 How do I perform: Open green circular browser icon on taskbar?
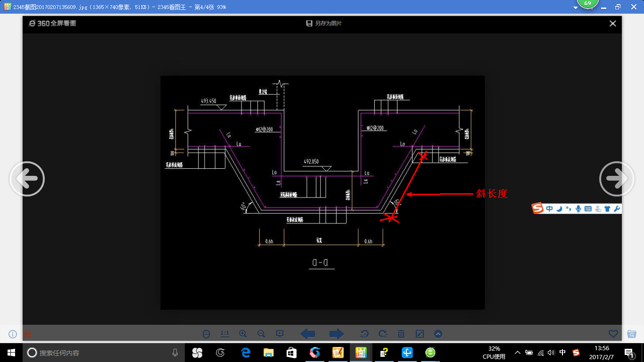pos(430,353)
